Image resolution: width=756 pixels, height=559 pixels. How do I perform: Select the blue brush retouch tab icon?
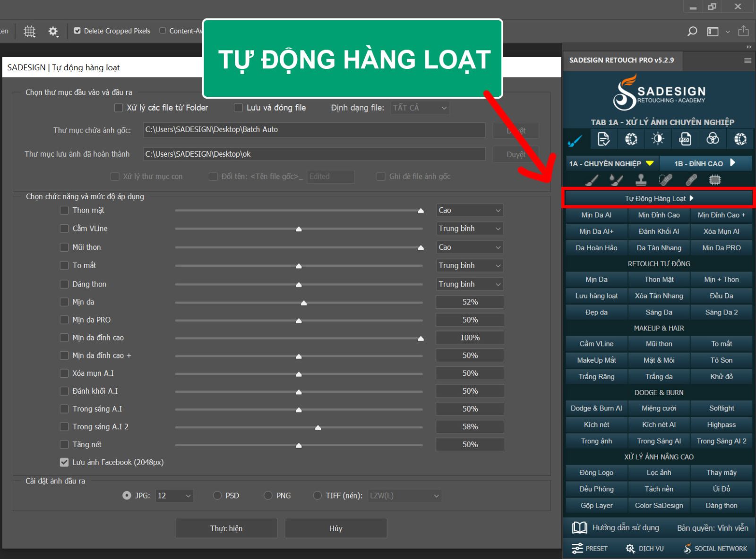(576, 140)
